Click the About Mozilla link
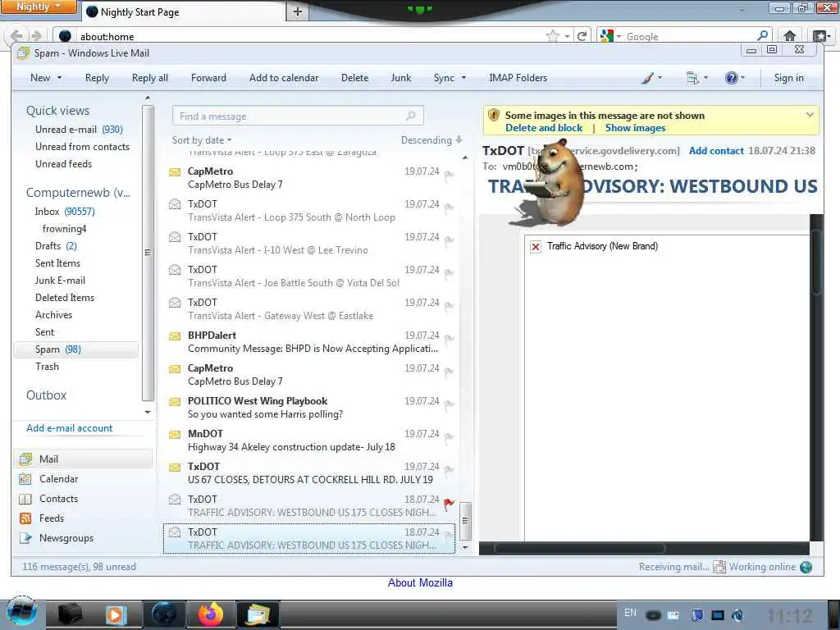The height and width of the screenshot is (630, 840). point(420,583)
